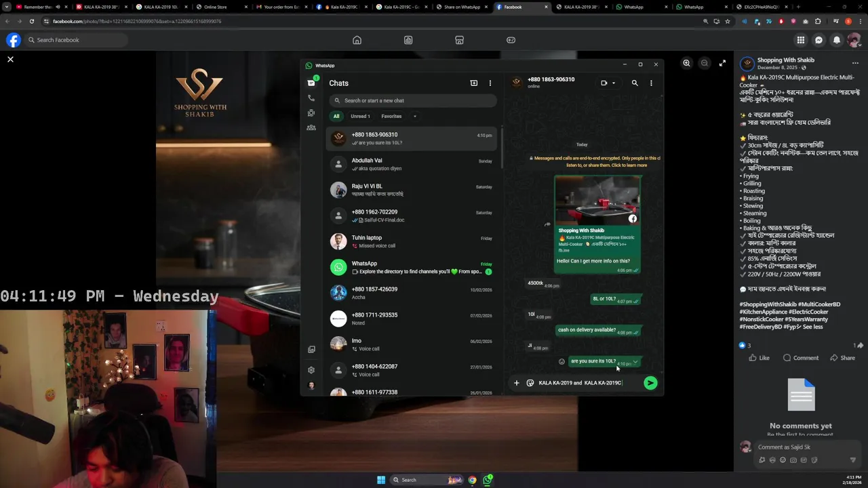868x488 pixels.
Task: Bookmark this page with star icon
Action: click(x=728, y=21)
